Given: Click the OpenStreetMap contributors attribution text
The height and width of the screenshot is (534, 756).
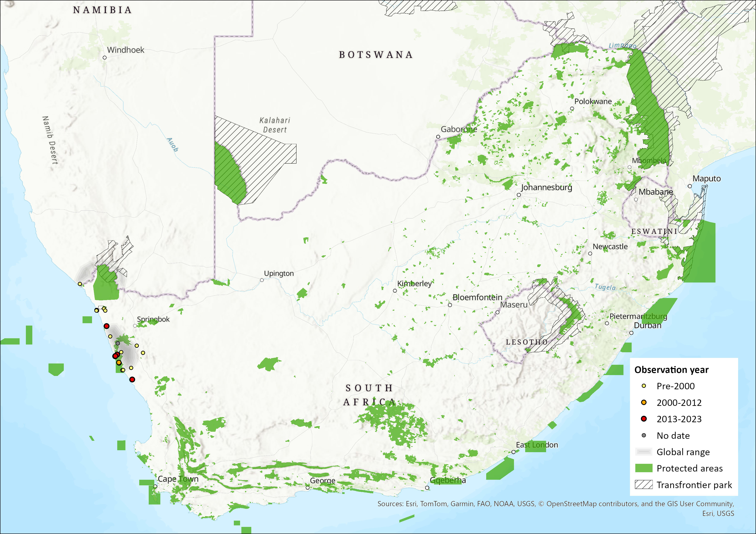Looking at the screenshot, I should (x=592, y=504).
